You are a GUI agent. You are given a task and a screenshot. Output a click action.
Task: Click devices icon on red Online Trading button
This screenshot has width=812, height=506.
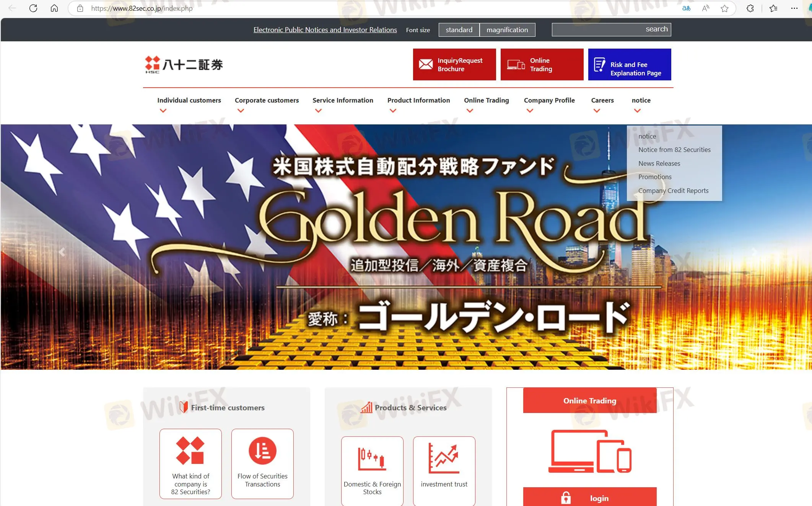tap(516, 65)
